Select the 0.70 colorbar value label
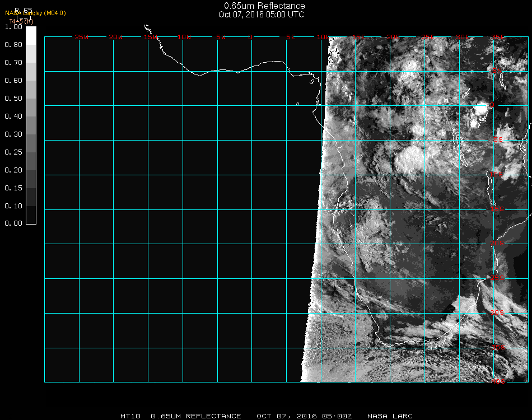Viewport: 532px width, 420px height. [13, 63]
